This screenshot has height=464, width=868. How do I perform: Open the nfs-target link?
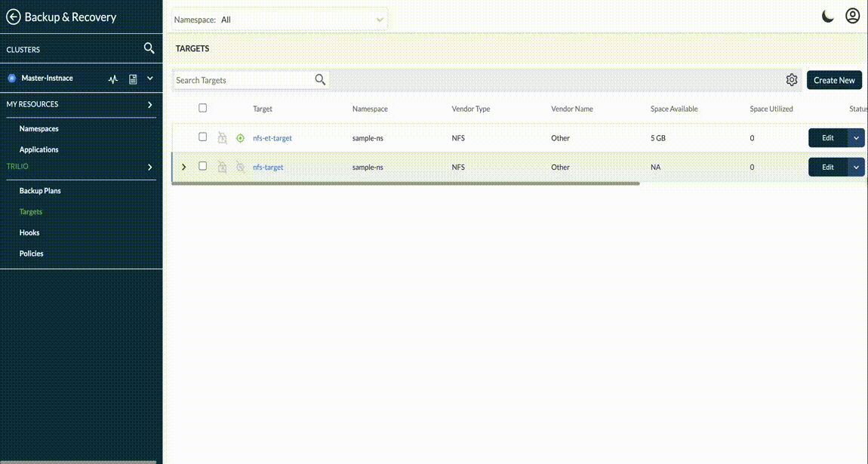point(268,167)
